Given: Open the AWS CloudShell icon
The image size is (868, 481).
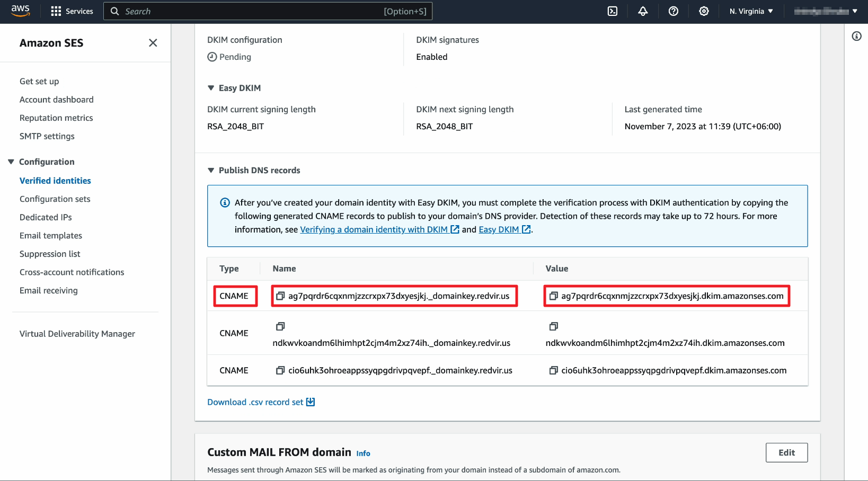Looking at the screenshot, I should [613, 11].
